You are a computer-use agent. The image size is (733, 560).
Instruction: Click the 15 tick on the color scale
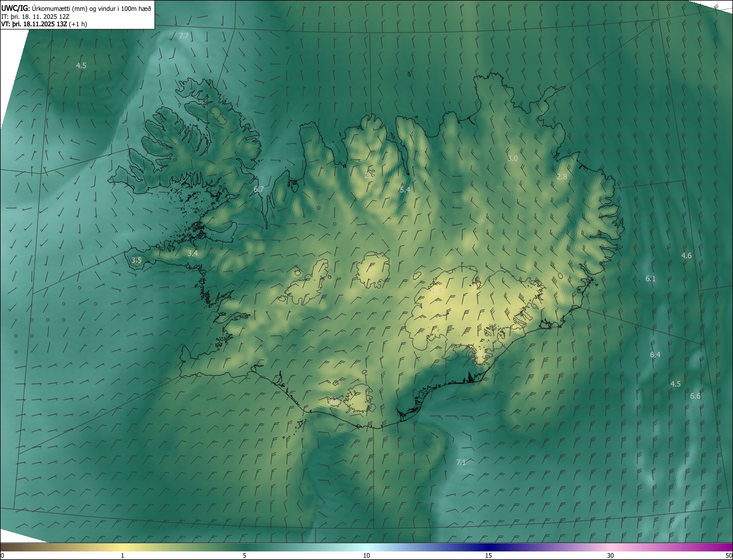tap(488, 555)
